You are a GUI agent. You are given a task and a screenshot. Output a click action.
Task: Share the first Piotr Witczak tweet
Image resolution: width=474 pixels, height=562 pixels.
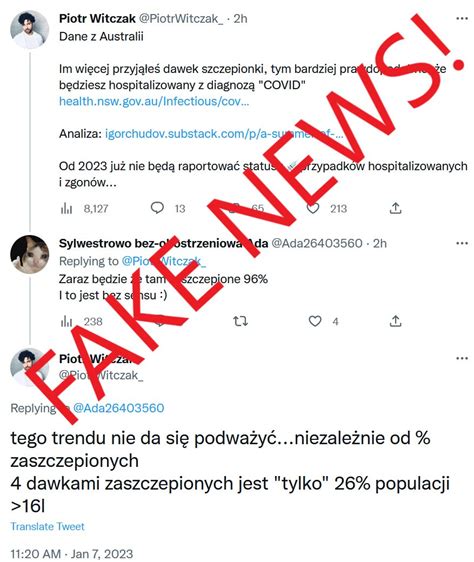point(395,208)
